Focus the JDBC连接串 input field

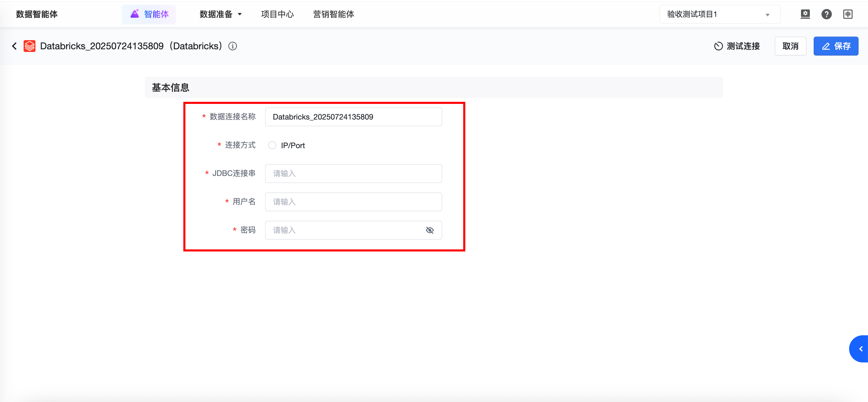pyautogui.click(x=353, y=174)
